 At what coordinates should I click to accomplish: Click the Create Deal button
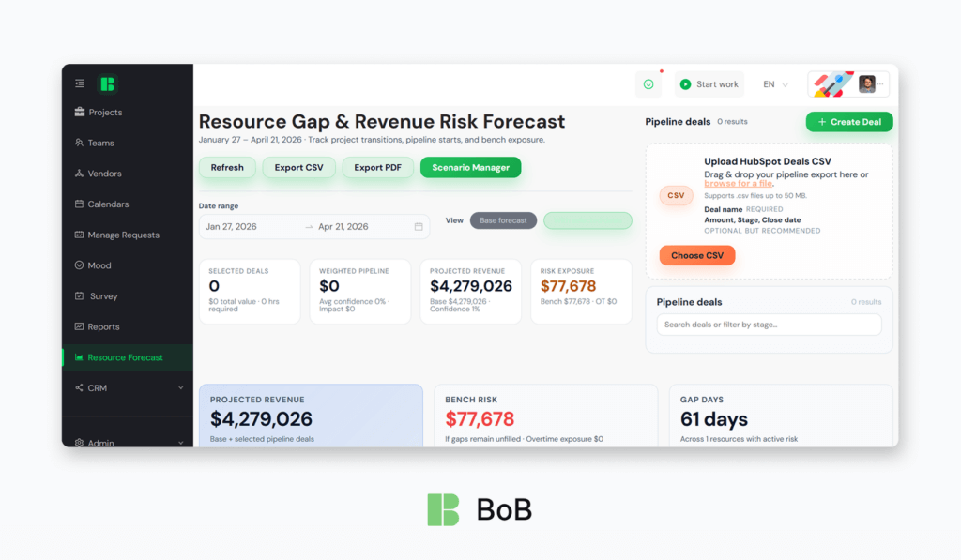pos(848,122)
